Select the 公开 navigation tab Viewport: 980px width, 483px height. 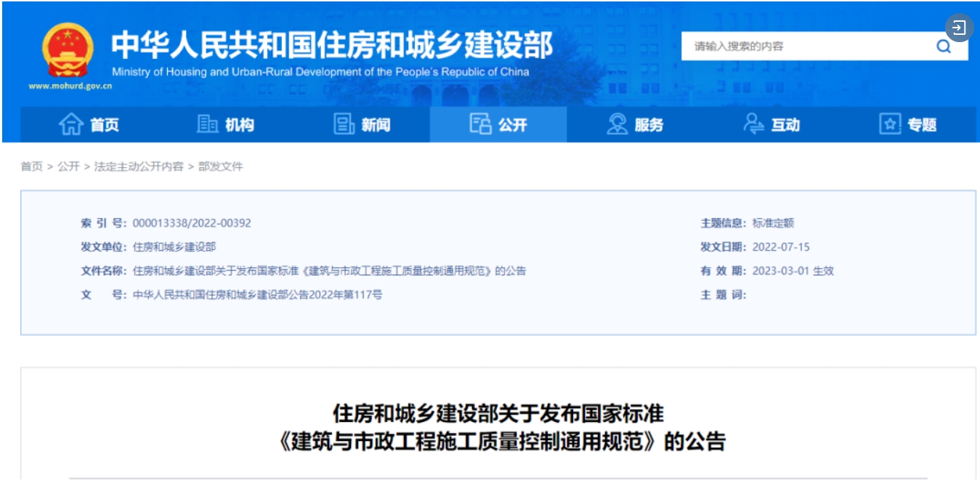pyautogui.click(x=498, y=125)
